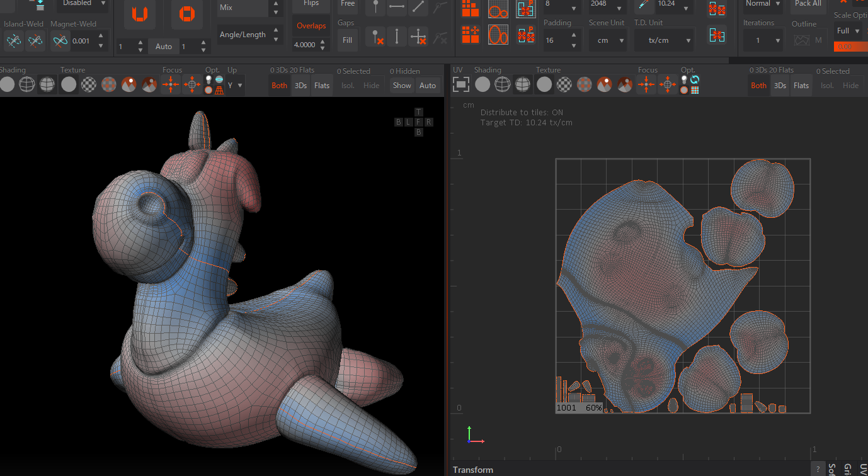Toggle the Overlaps display option

pyautogui.click(x=311, y=26)
